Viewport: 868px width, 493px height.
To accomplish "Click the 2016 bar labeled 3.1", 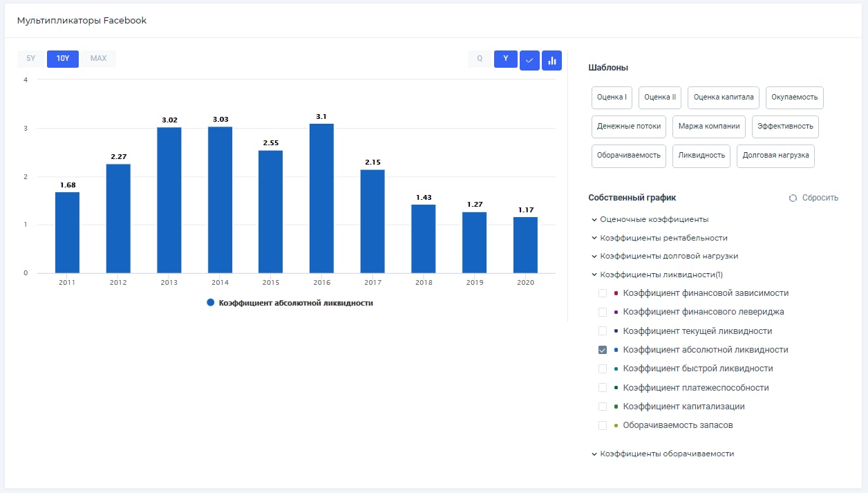I will 321,198.
